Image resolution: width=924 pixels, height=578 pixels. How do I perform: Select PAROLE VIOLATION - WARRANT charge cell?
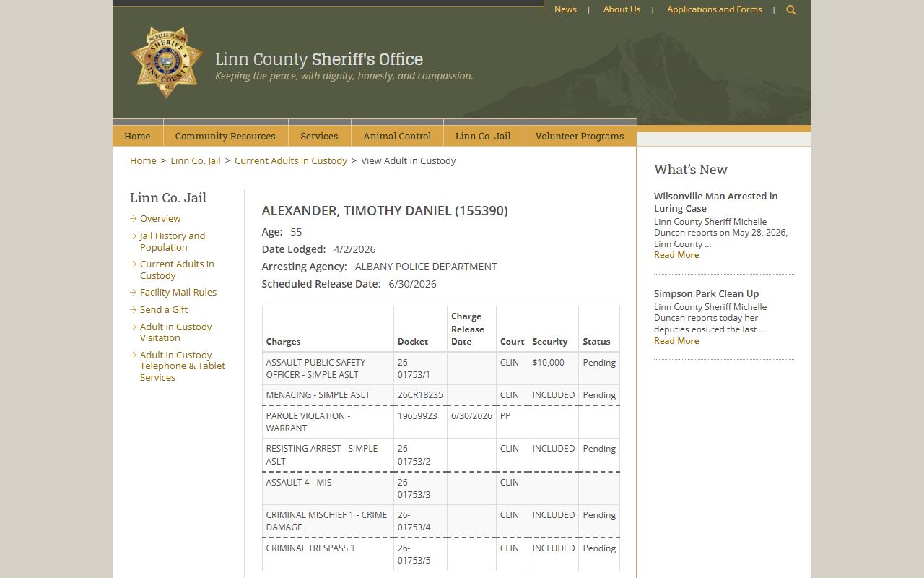point(328,422)
